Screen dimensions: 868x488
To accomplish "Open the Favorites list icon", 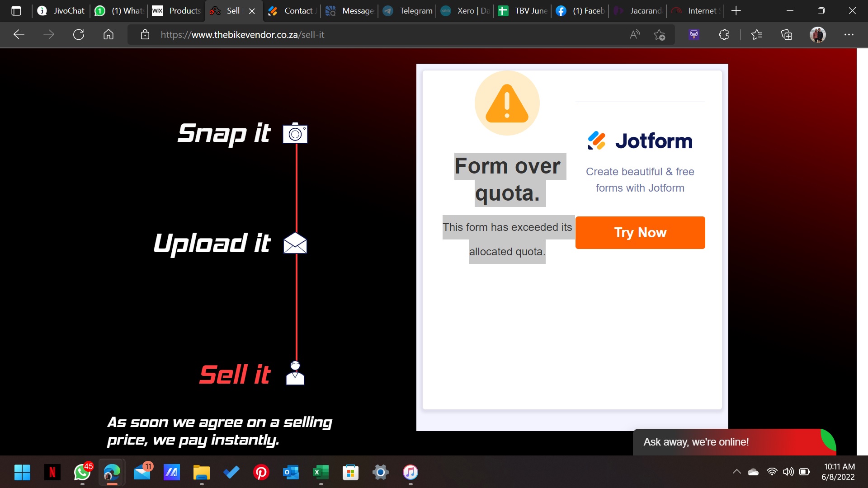I will coord(756,34).
